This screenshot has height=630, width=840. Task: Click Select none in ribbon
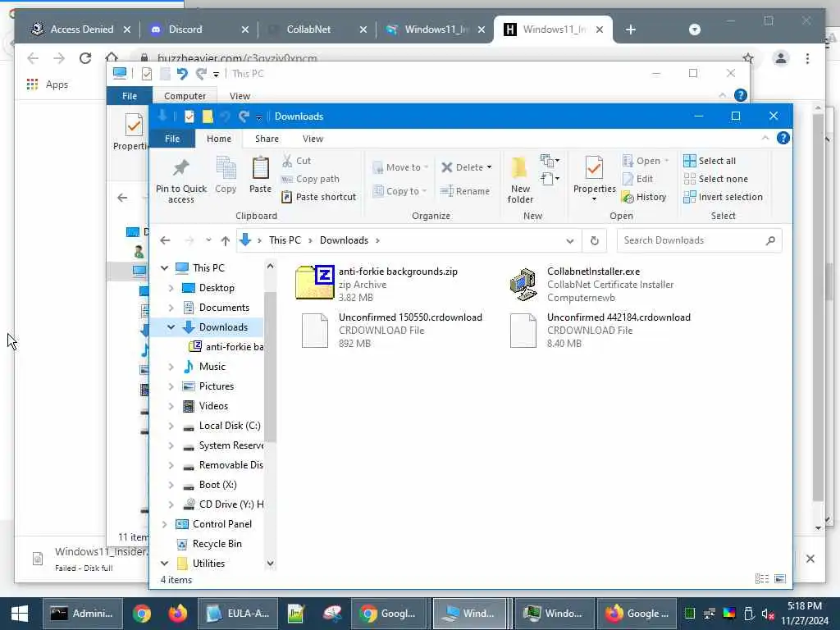(715, 179)
